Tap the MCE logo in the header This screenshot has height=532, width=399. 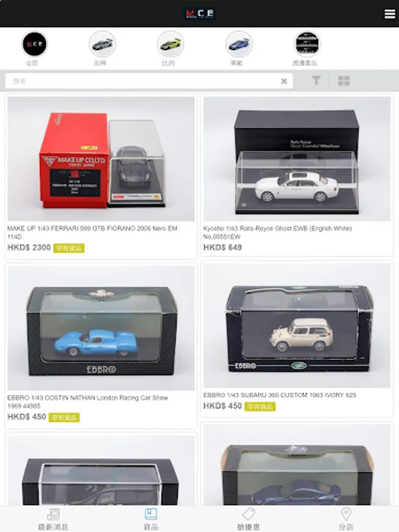[x=200, y=14]
